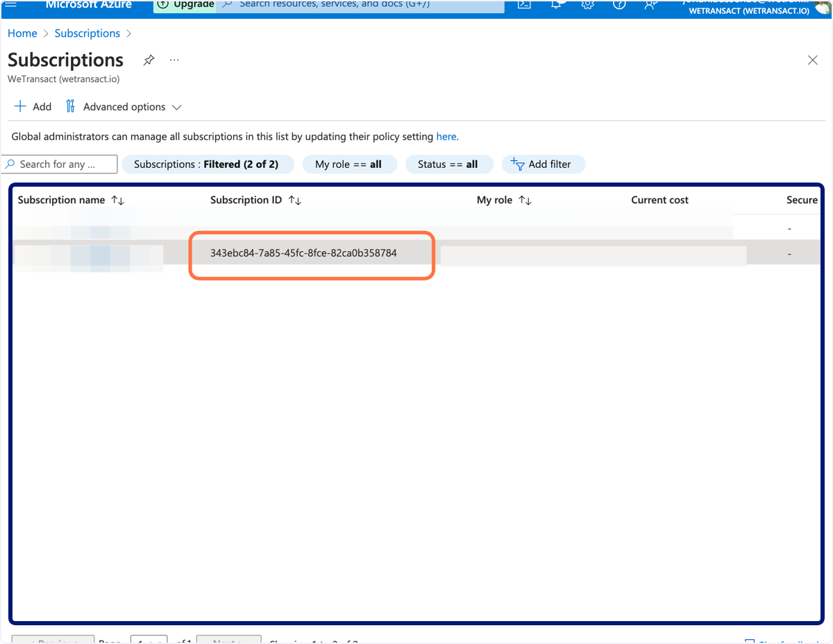This screenshot has height=644, width=833.
Task: Open the portal hamburger menu
Action: tap(11, 4)
